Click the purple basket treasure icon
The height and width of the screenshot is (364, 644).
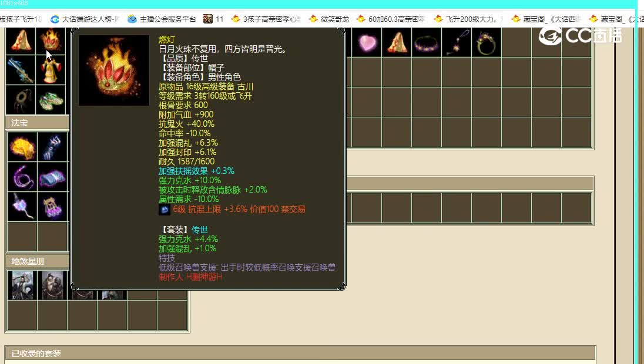tap(52, 207)
